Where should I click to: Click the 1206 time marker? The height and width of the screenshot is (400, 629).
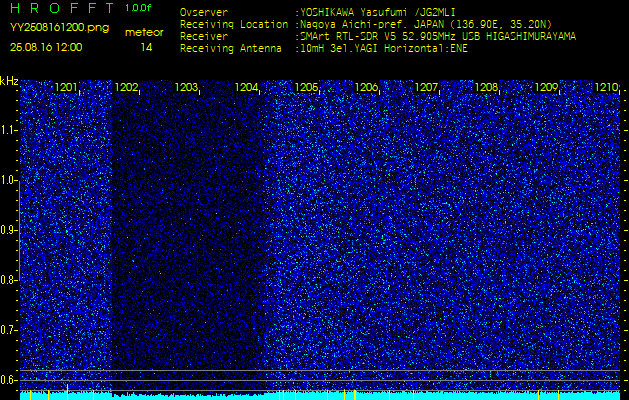[366, 87]
